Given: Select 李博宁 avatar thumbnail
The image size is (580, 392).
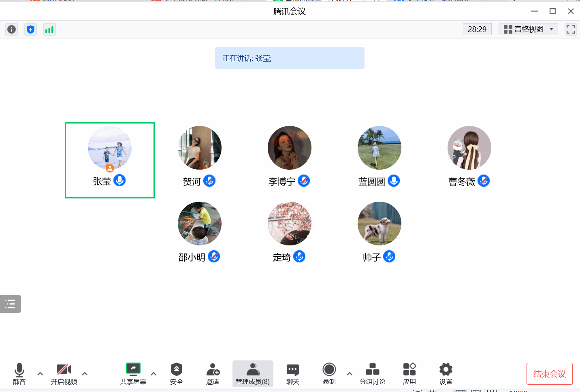Looking at the screenshot, I should coord(290,148).
